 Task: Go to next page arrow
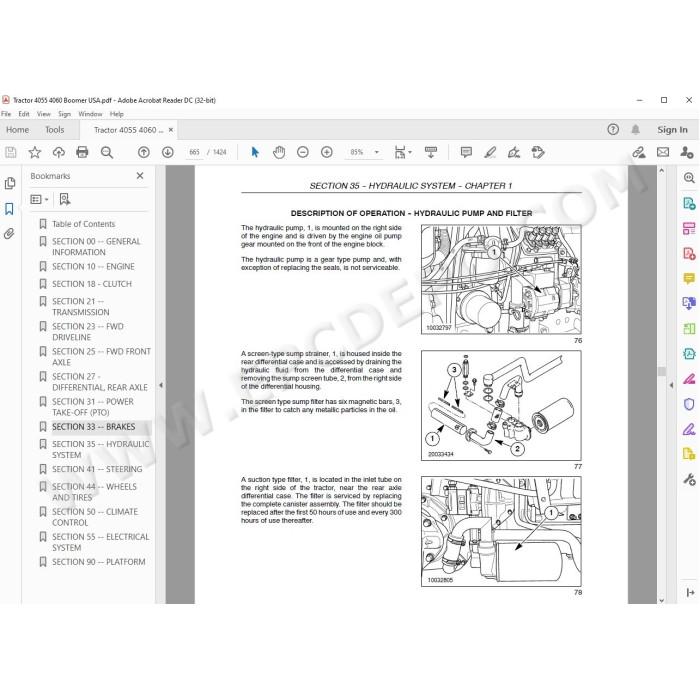tap(168, 152)
